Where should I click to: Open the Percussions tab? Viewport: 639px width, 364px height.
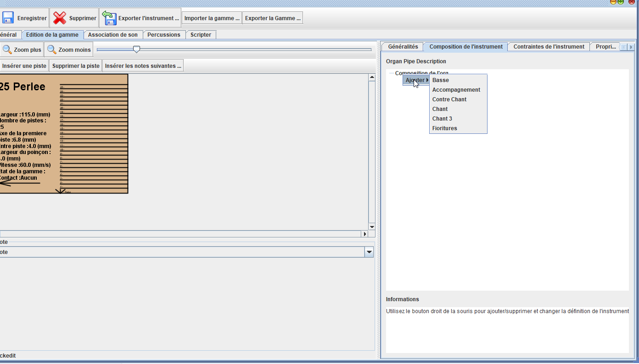(163, 35)
